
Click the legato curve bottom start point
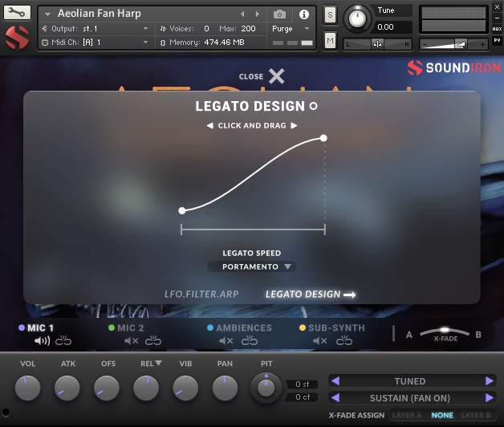182,210
